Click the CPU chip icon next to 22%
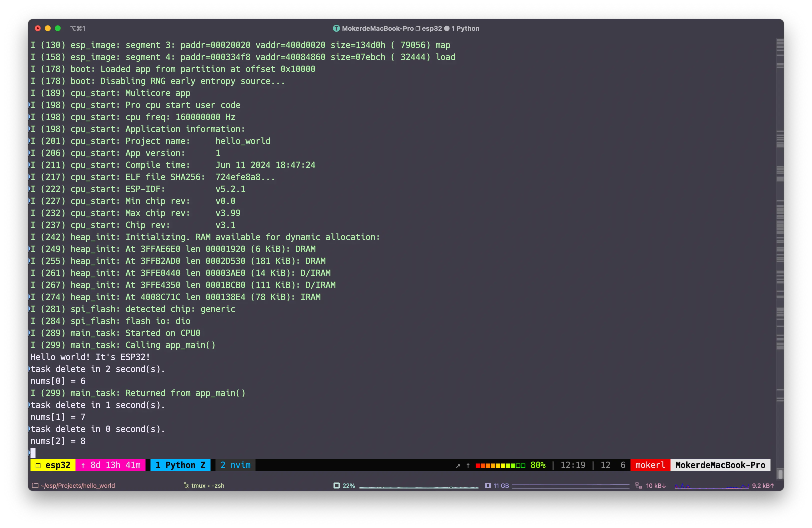Viewport: 812px width, 528px height. (x=337, y=485)
